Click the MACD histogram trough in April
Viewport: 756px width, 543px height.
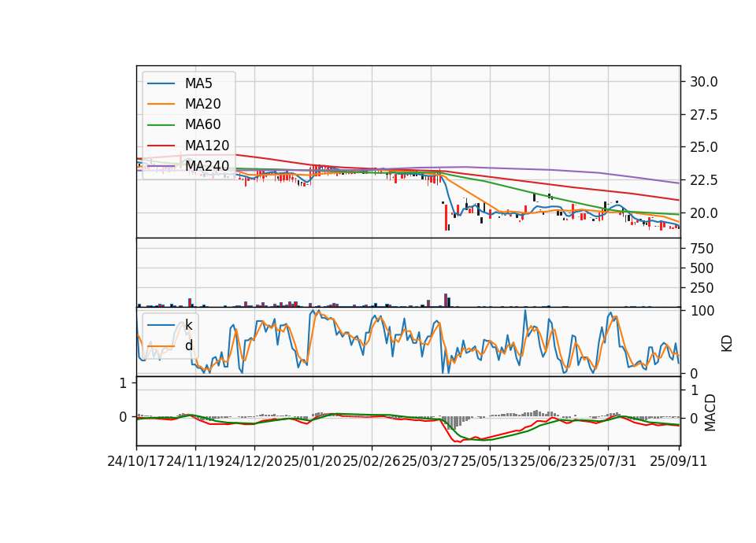tap(450, 423)
